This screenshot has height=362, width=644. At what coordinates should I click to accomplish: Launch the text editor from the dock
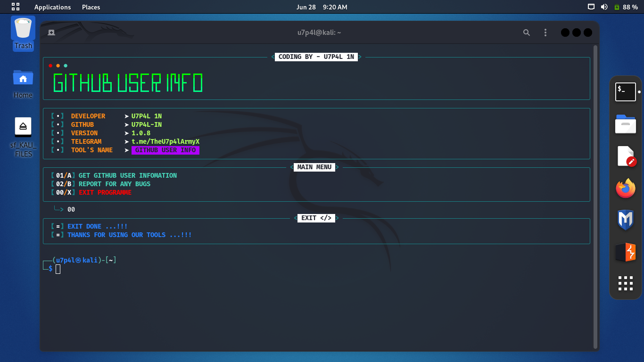[x=626, y=156]
